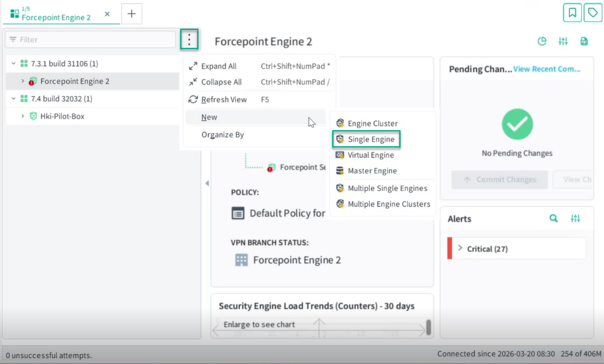Collapse the 7.3.1 build 31106 group
Screen dimensions: 604x364
click(x=13, y=64)
